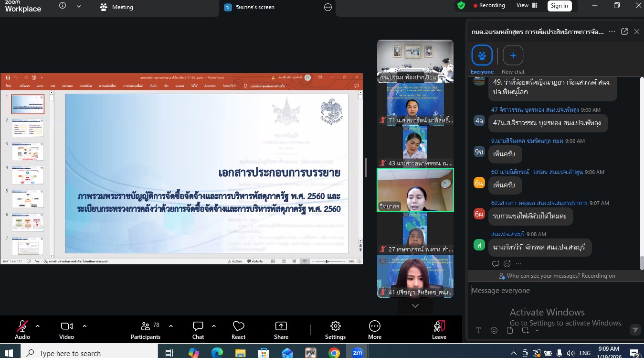The height and width of the screenshot is (358, 644).
Task: Open the video options chevron next to Video
Action: 84,325
